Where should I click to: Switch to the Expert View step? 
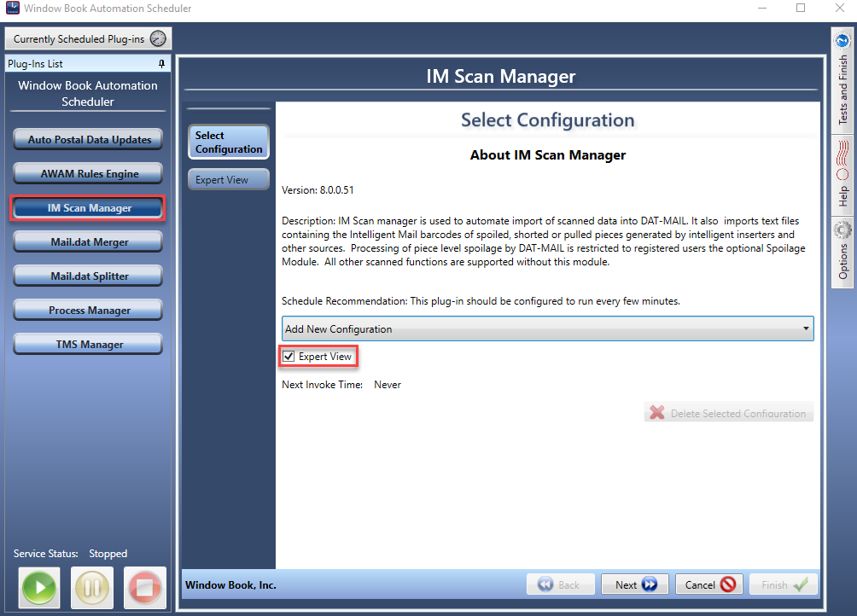(x=229, y=180)
